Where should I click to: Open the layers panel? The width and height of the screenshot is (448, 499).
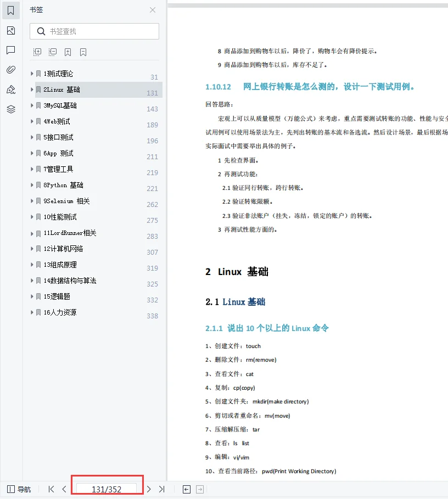pyautogui.click(x=11, y=109)
